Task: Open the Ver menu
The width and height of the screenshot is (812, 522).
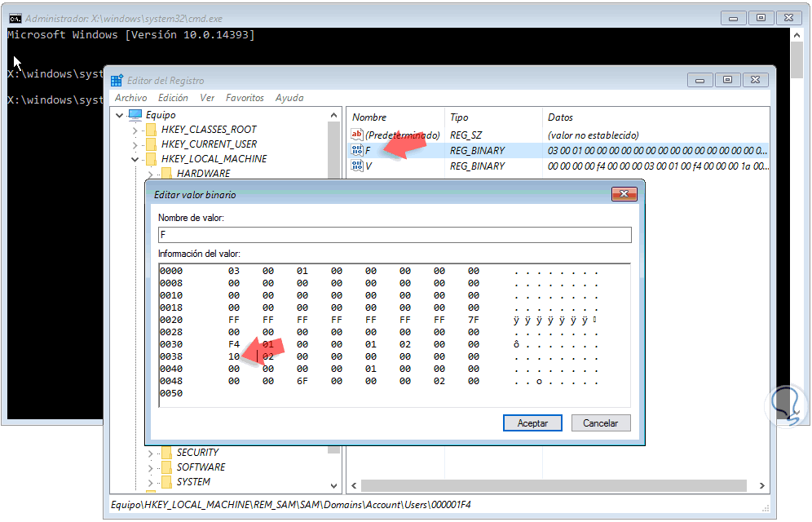Action: pyautogui.click(x=207, y=98)
